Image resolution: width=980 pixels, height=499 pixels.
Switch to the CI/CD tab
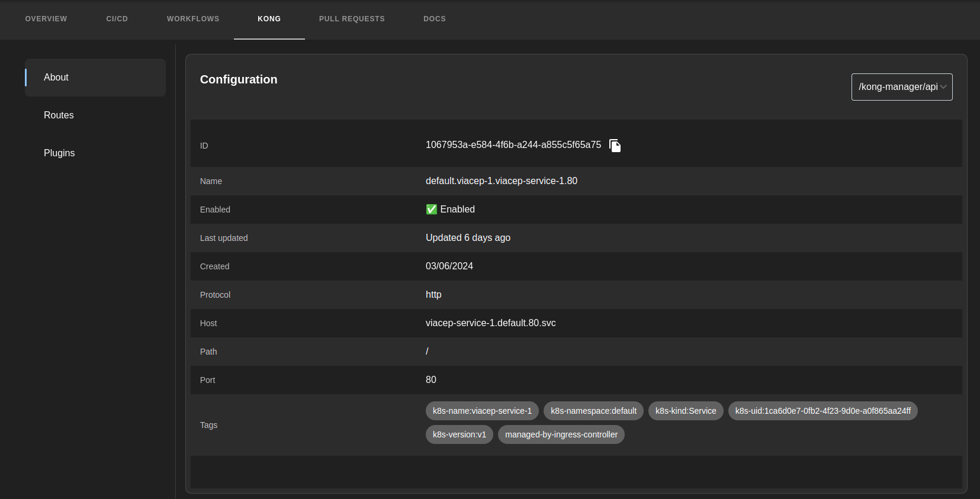click(117, 19)
